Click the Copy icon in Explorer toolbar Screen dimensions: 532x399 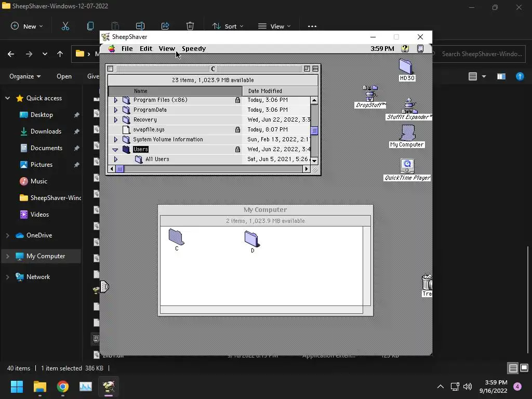click(90, 26)
